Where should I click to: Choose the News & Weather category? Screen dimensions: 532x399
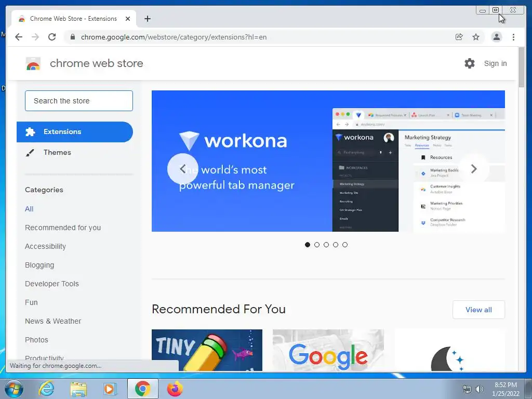(x=53, y=321)
